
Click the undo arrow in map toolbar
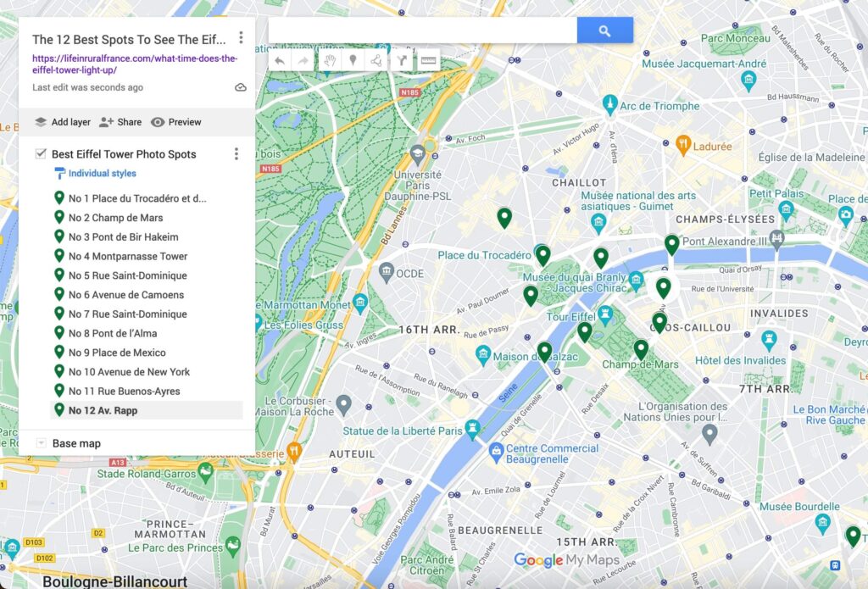(280, 61)
